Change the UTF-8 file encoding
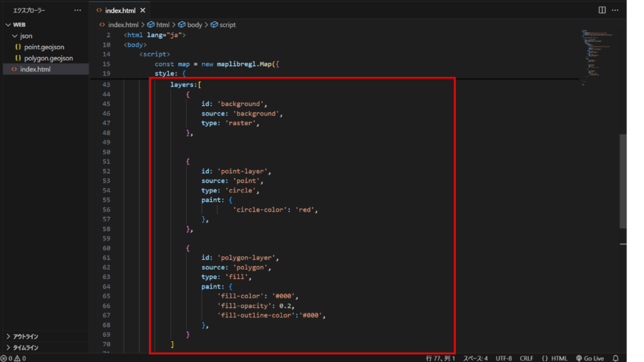644x362 pixels. click(x=503, y=358)
